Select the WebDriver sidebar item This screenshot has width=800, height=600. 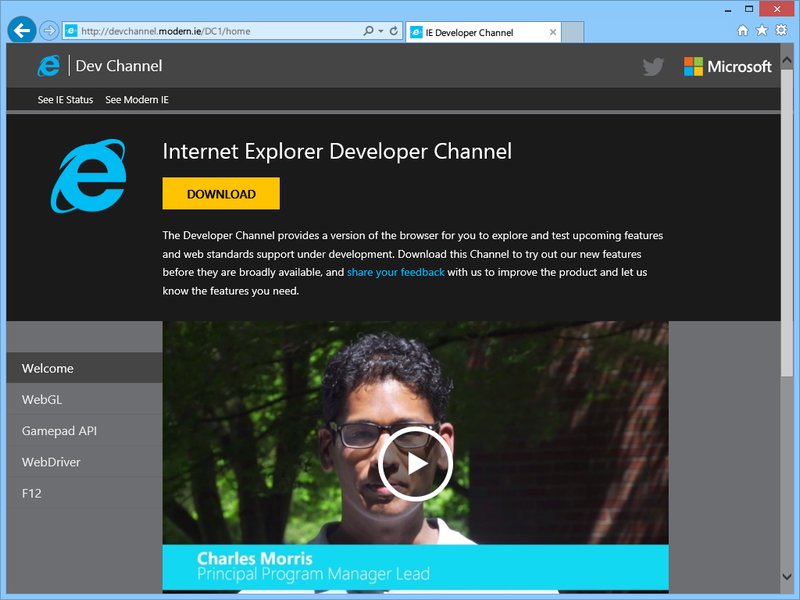84,462
